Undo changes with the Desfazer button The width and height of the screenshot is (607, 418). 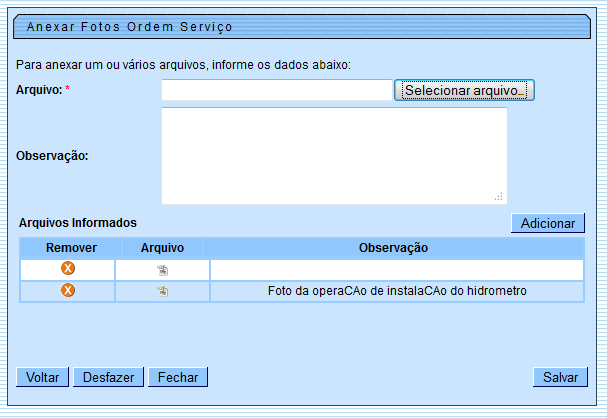109,377
